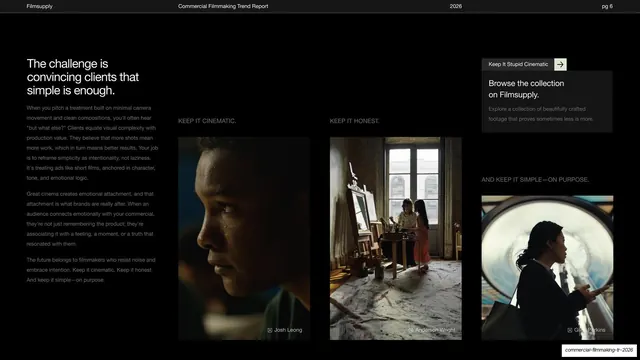This screenshot has height=360, width=640.
Task: Click the 2026 year label in header
Action: pos(456,6)
